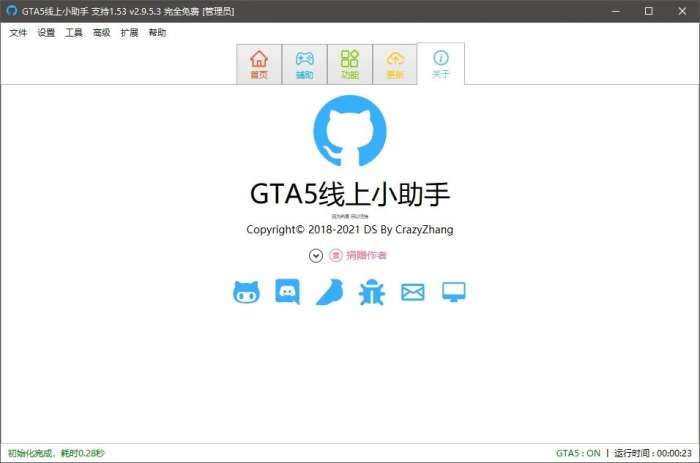This screenshot has width=700, height=463.
Task: Switch to the 功能 tab
Action: [x=350, y=64]
